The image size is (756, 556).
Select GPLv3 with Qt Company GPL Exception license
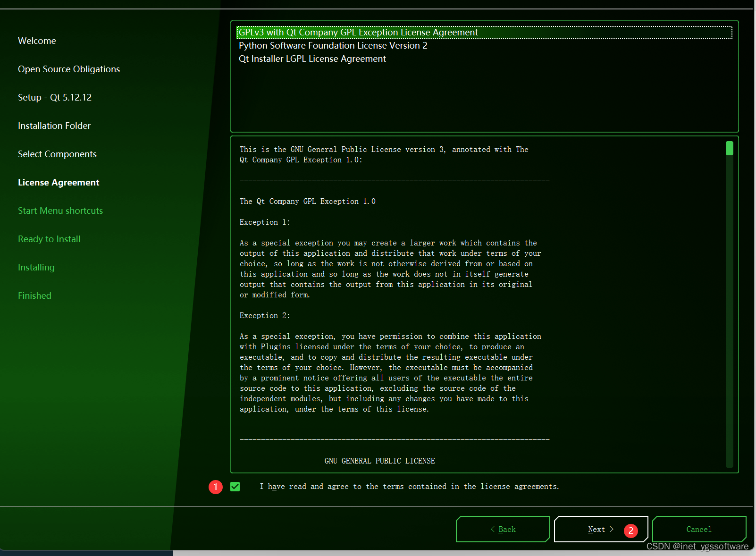(x=484, y=33)
